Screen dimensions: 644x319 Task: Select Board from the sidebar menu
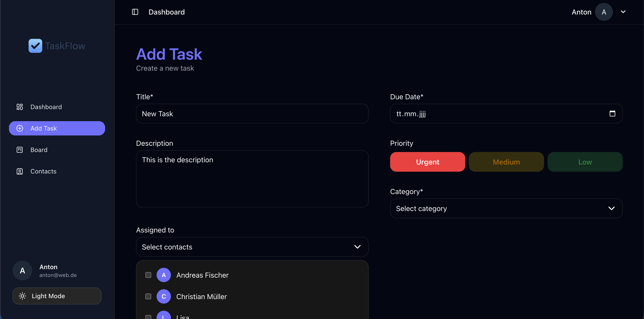point(39,150)
